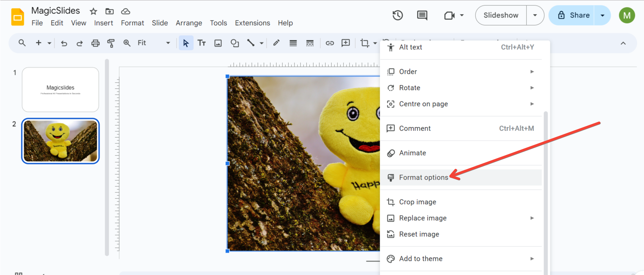644x275 pixels.
Task: Select the shape tool icon
Action: click(234, 43)
